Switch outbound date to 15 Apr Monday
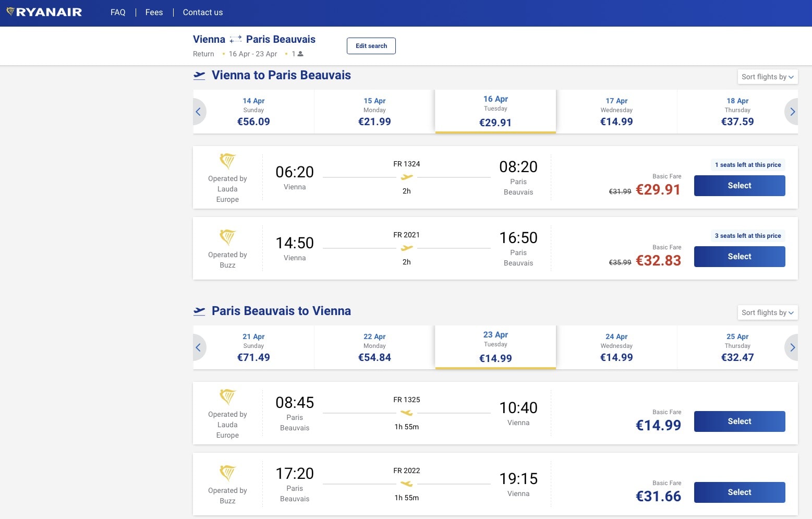This screenshot has width=812, height=519. [374, 112]
